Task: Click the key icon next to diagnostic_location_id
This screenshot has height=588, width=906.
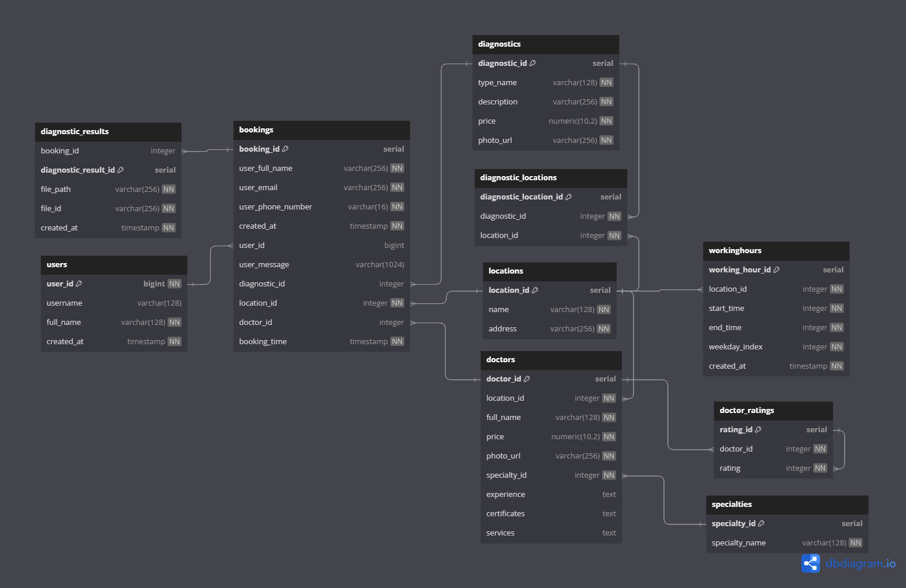Action: [569, 197]
